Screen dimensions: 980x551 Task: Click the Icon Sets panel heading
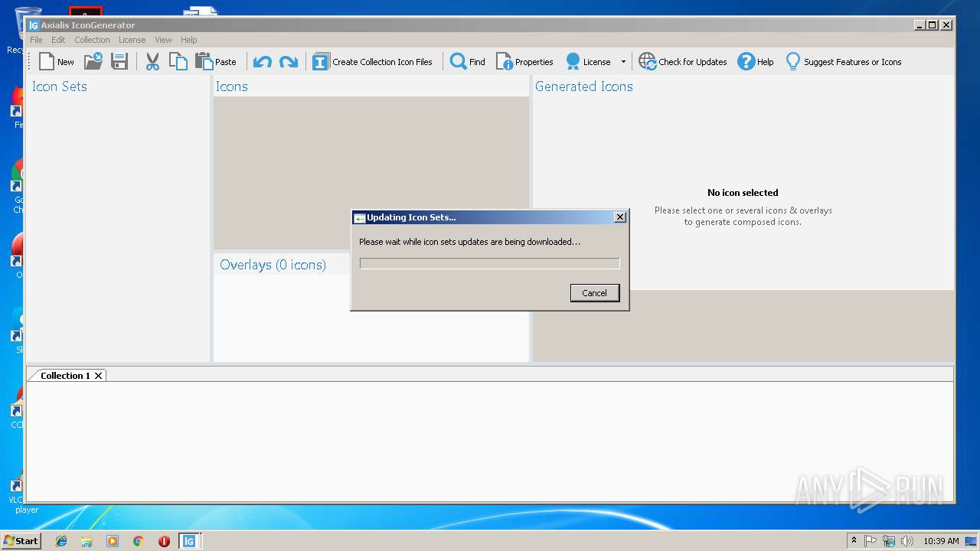click(60, 86)
